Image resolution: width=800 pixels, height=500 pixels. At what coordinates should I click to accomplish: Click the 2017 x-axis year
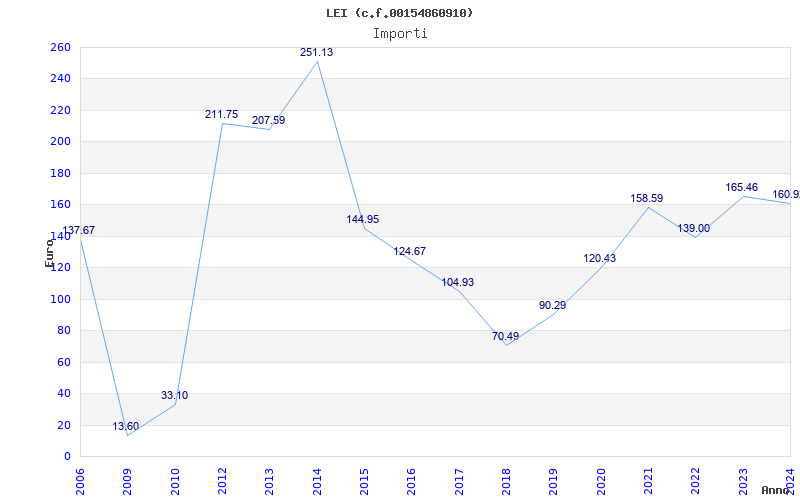pyautogui.click(x=459, y=481)
